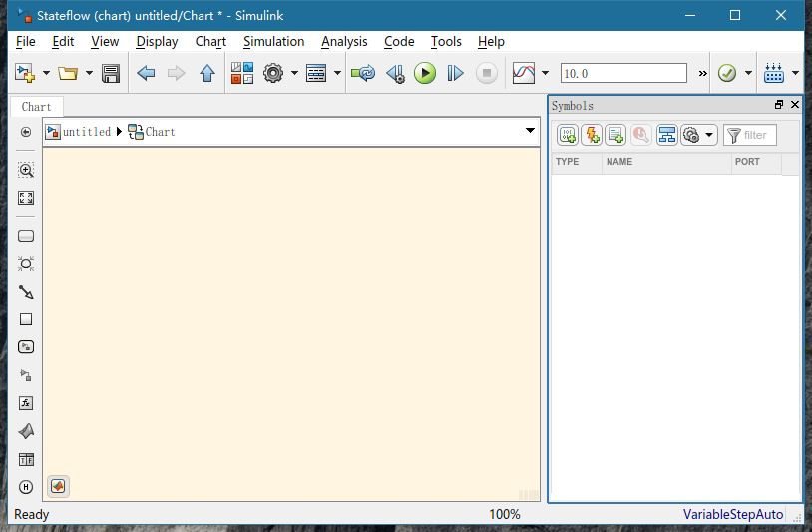Run the simulation with green play button

425,73
